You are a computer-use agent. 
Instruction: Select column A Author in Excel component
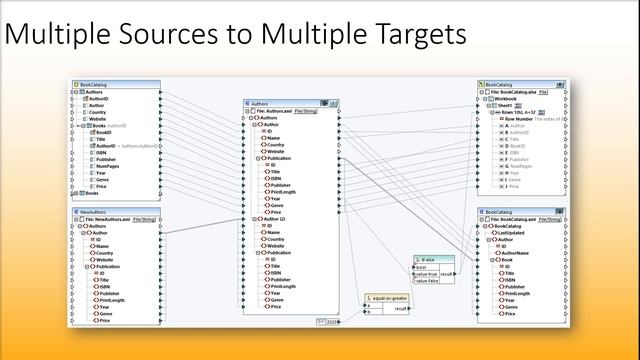(x=515, y=126)
